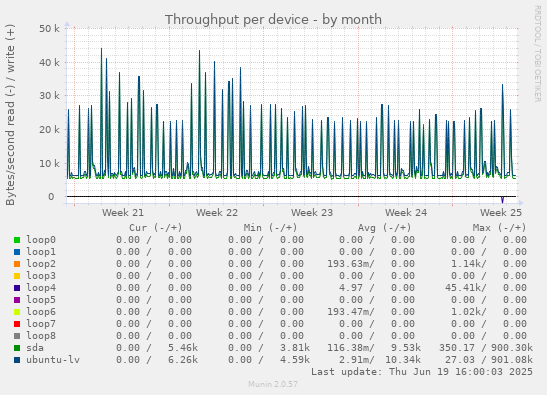547x395 pixels.
Task: Click the loop4 avg value 4.97
Action: click(x=351, y=288)
